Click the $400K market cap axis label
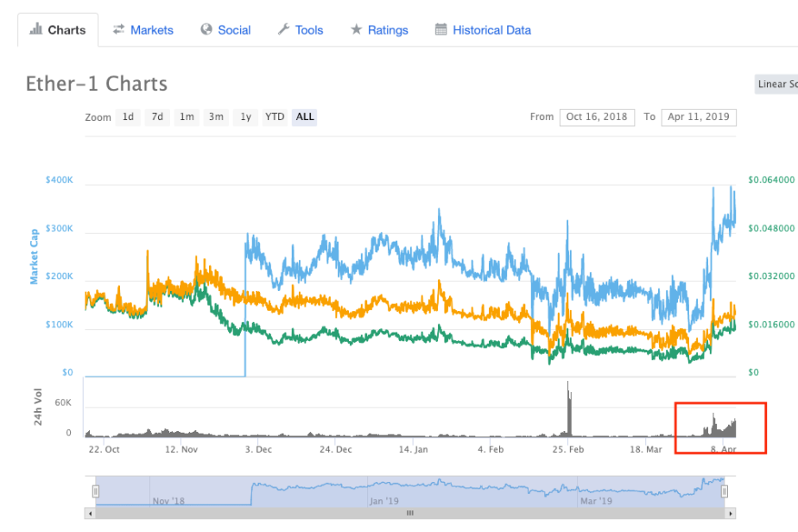The width and height of the screenshot is (798, 532). [59, 180]
